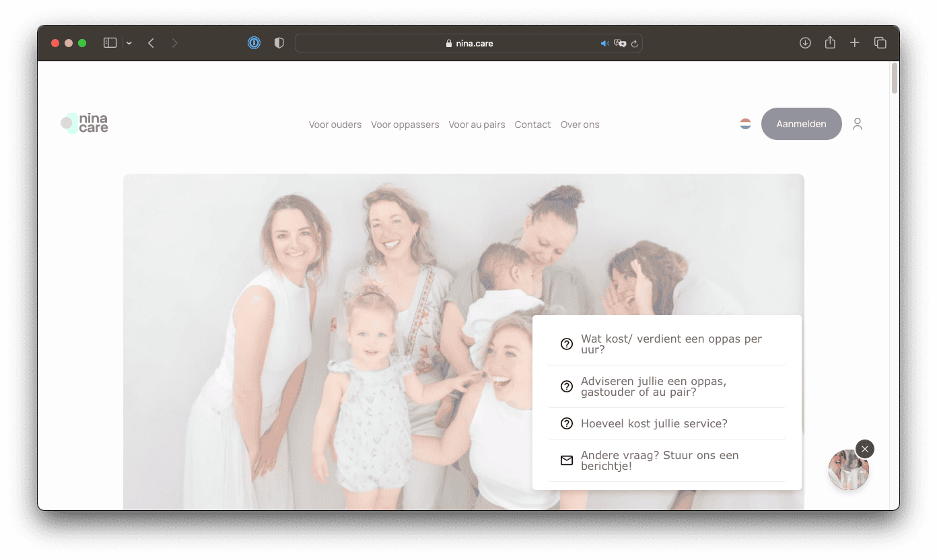Click the page vertical scrollbar
This screenshot has height=560, width=937.
(894, 78)
